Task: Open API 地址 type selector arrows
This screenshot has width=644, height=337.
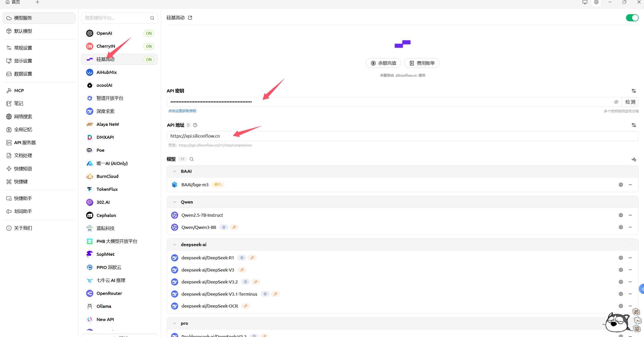Action: click(188, 125)
